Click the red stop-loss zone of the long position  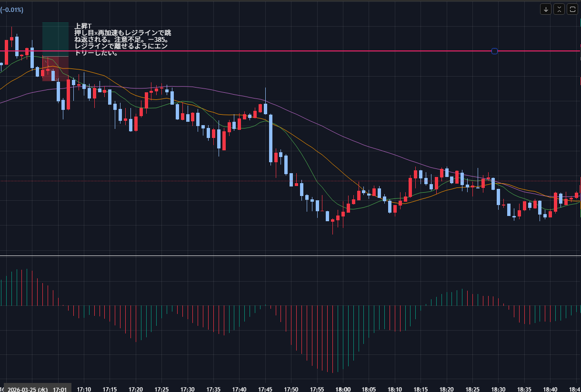(x=55, y=69)
